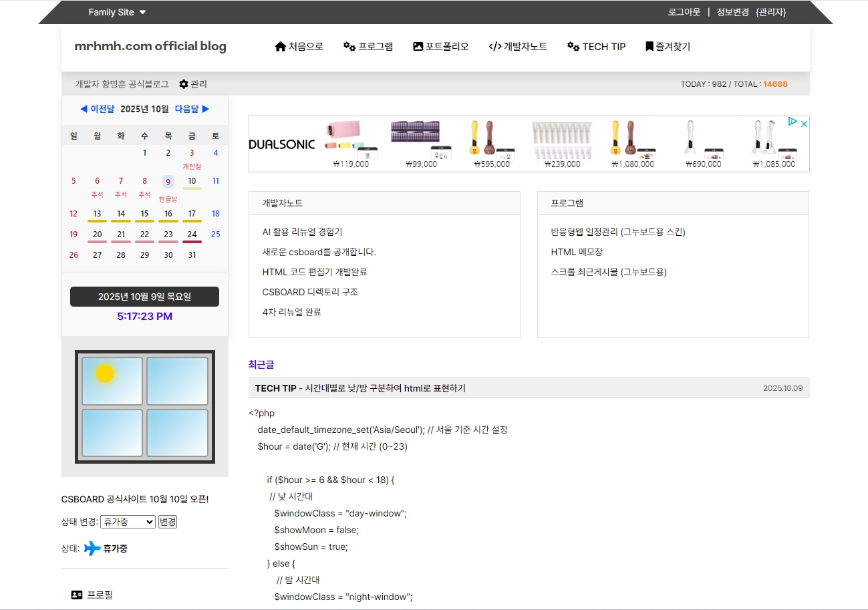The image size is (868, 610).
Task: Select October 17 on the calendar
Action: [192, 214]
